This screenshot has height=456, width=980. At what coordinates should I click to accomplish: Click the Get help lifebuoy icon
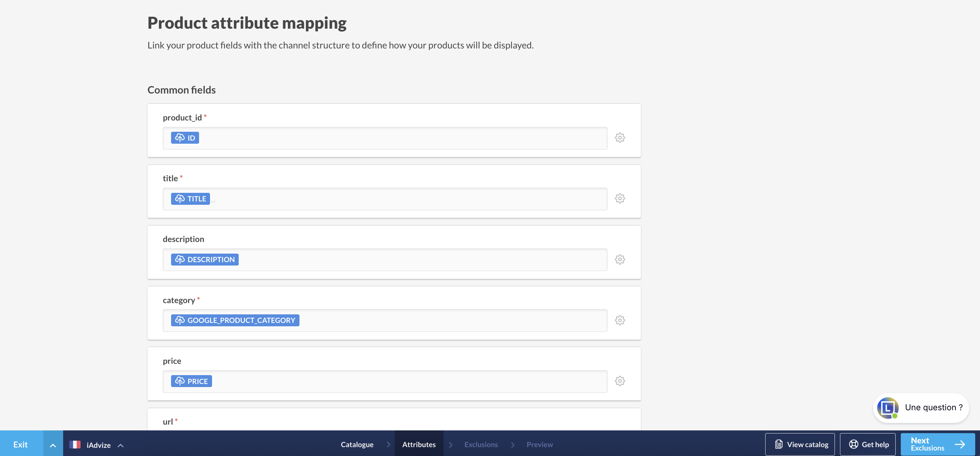click(853, 444)
